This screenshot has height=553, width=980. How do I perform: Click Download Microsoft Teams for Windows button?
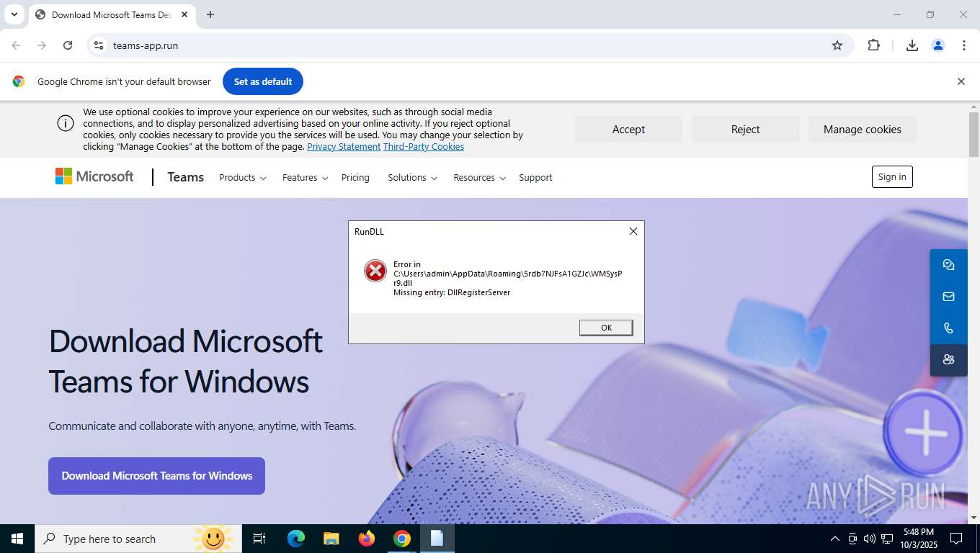156,476
